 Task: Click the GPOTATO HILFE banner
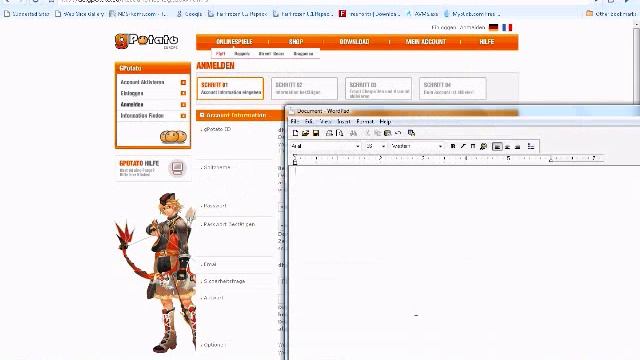(x=153, y=168)
